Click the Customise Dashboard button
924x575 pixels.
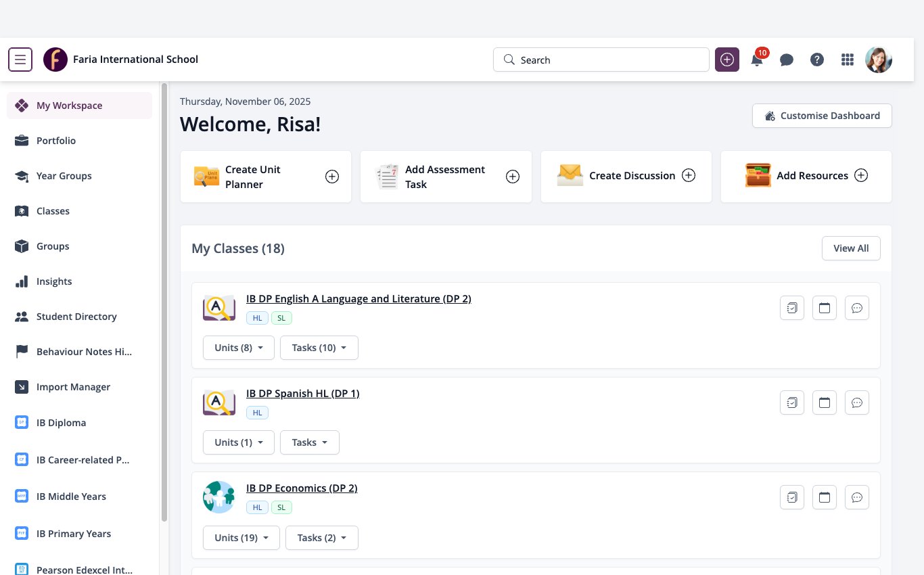point(822,116)
